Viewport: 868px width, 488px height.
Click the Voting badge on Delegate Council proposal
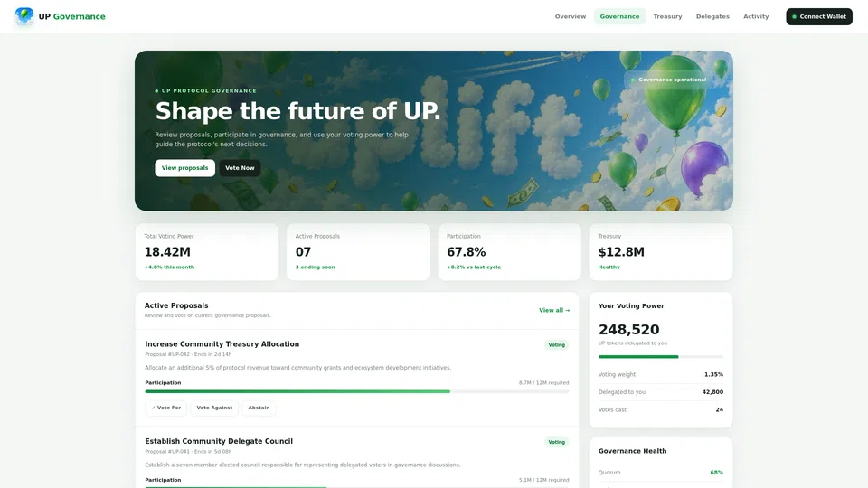click(x=556, y=442)
